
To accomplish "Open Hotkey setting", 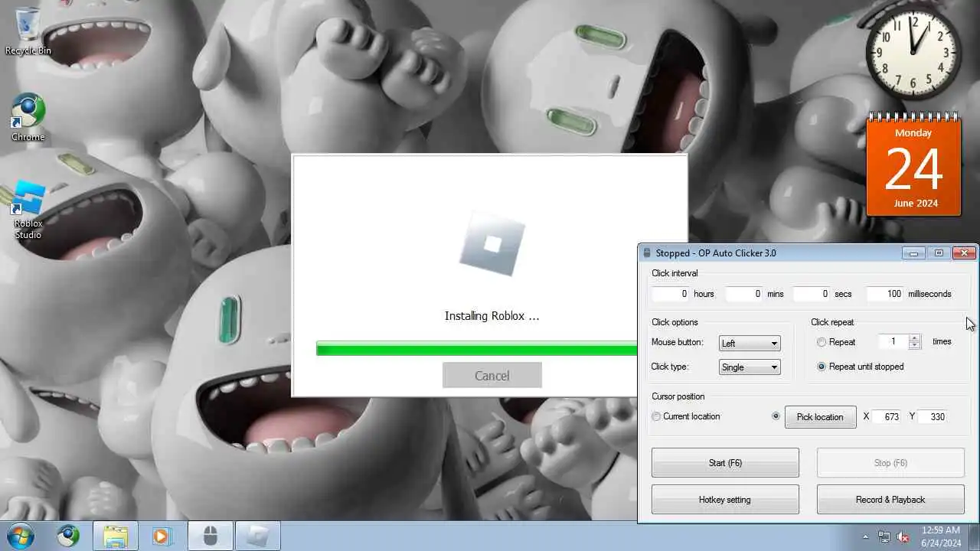I will tap(725, 500).
